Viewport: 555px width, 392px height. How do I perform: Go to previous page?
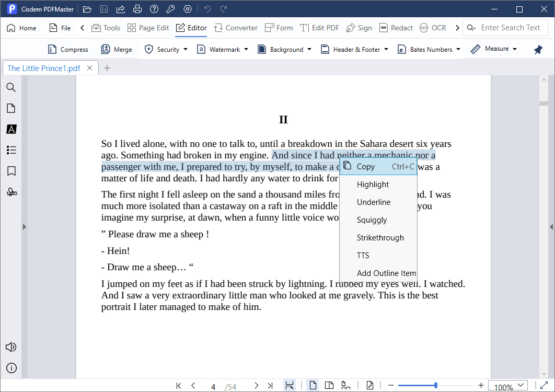coord(193,386)
